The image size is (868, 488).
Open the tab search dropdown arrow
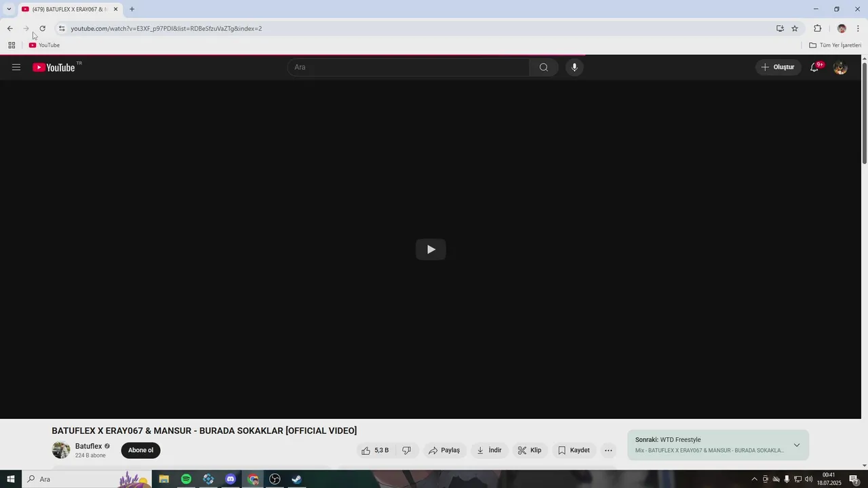tap(9, 9)
